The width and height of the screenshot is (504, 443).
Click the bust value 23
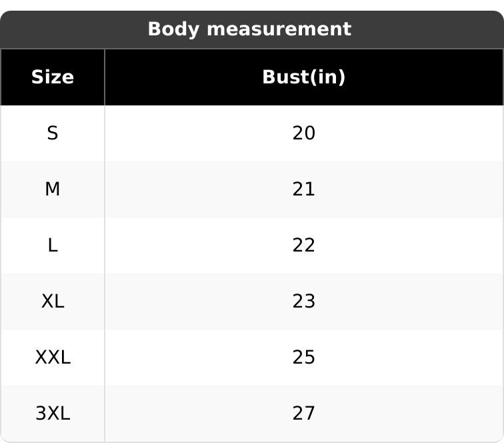coord(303,302)
